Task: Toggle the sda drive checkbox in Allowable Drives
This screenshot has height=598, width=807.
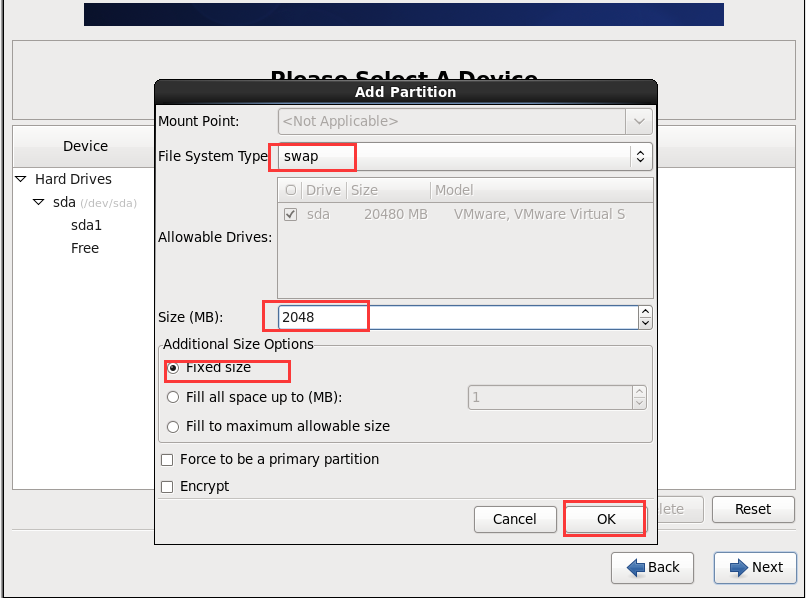Action: coord(291,214)
